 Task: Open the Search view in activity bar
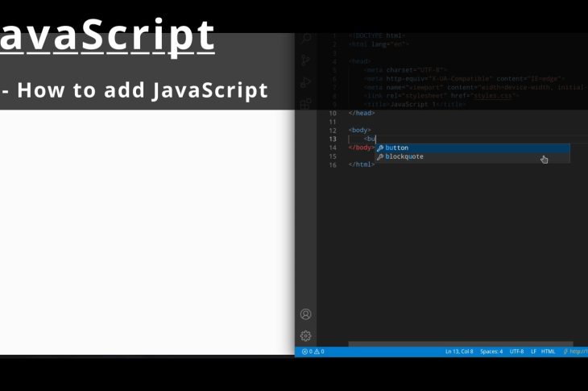click(x=306, y=38)
